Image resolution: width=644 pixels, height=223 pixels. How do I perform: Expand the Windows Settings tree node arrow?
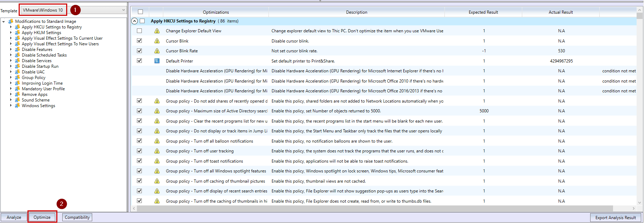[x=11, y=106]
